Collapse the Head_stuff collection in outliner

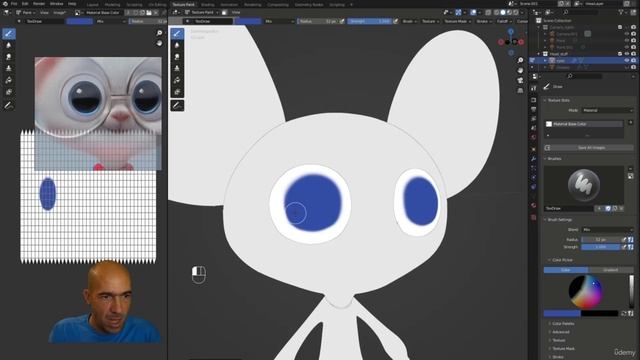[x=539, y=54]
